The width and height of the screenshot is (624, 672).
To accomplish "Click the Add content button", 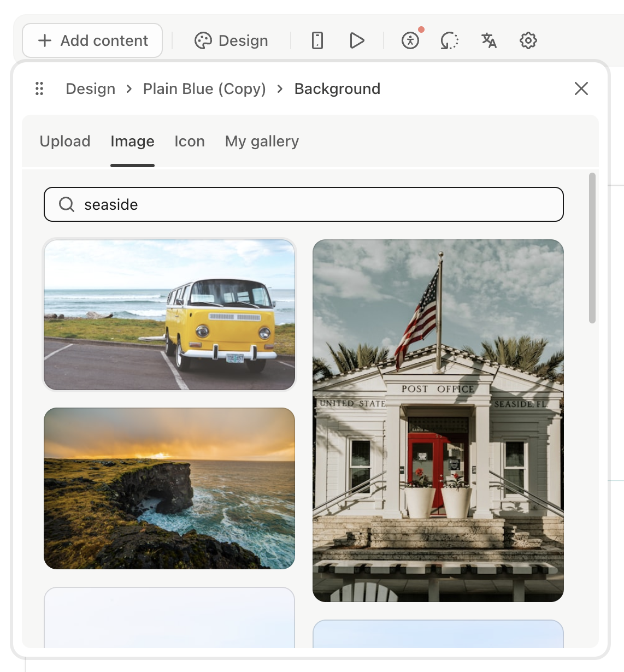I will (92, 40).
